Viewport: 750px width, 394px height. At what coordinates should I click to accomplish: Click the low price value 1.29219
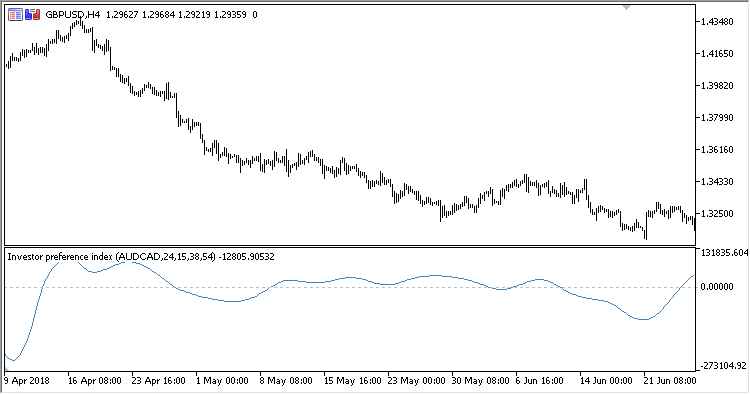tap(194, 15)
